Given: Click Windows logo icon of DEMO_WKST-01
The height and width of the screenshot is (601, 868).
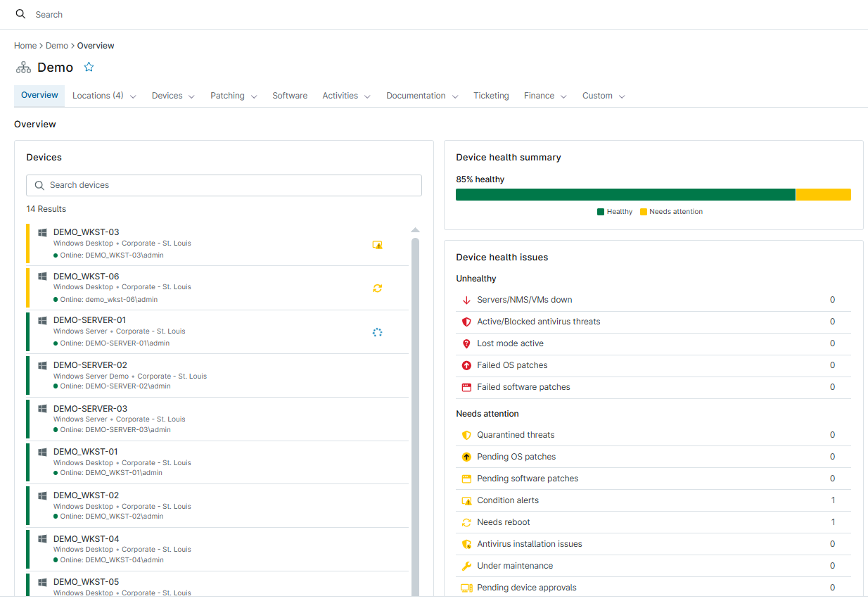Looking at the screenshot, I should click(x=42, y=452).
